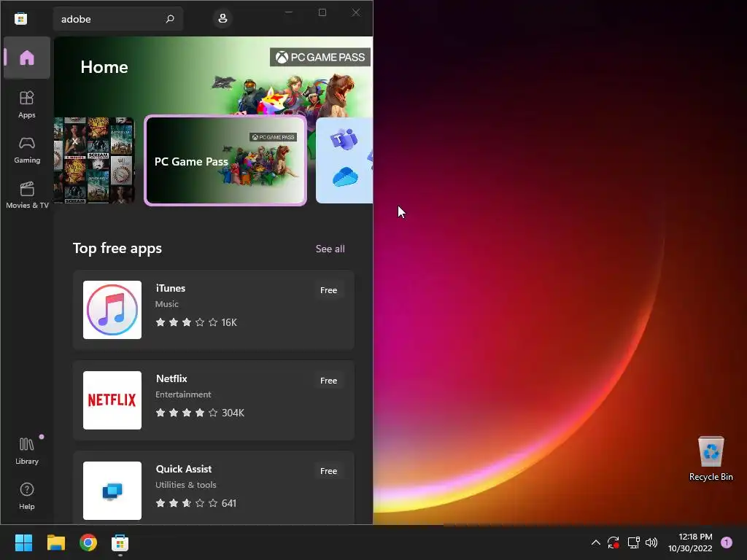Open the Help section
The width and height of the screenshot is (747, 560).
pyautogui.click(x=27, y=496)
